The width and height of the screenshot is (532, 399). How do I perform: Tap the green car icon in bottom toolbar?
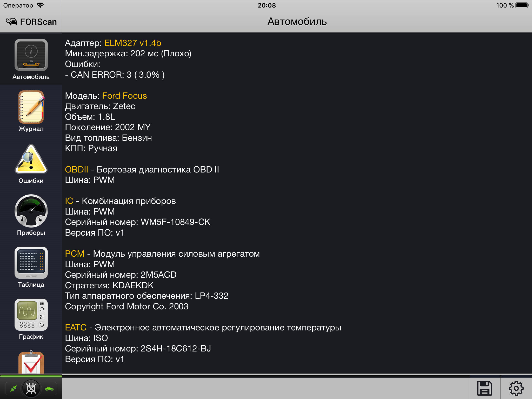(49, 389)
